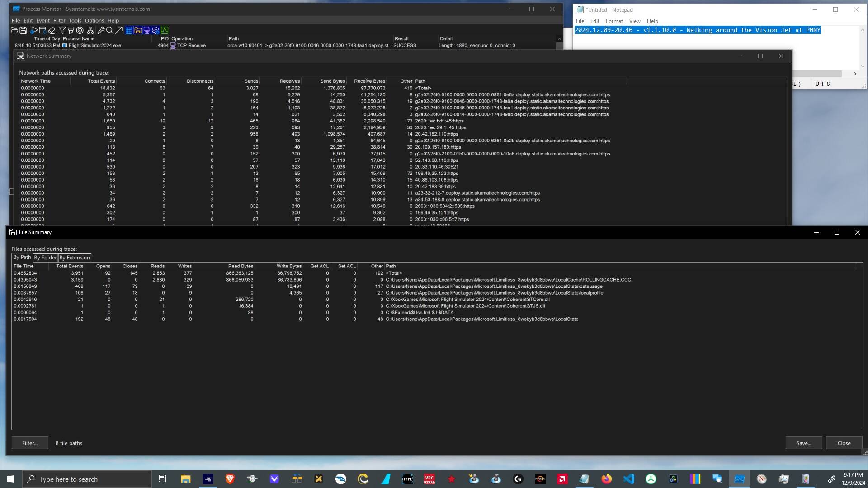The width and height of the screenshot is (868, 488).
Task: Open the Options menu in Process Monitor
Action: 94,20
